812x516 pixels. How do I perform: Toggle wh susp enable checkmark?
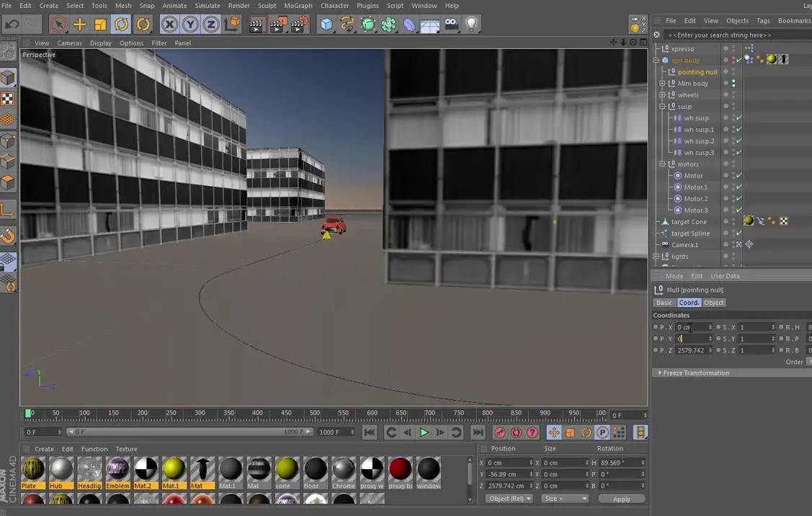click(739, 118)
